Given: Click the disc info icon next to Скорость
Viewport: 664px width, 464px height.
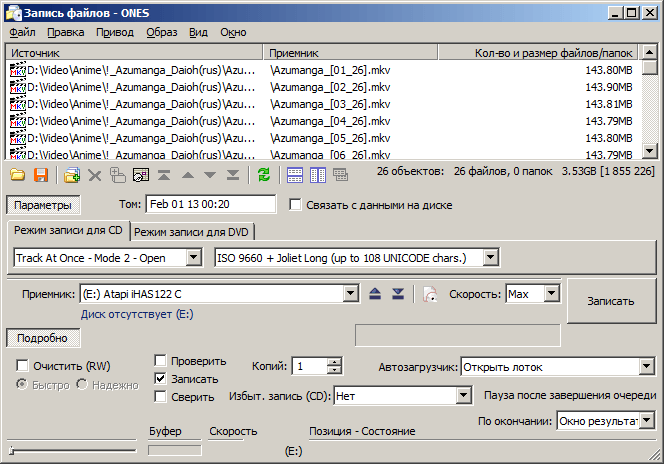Looking at the screenshot, I should [x=430, y=294].
